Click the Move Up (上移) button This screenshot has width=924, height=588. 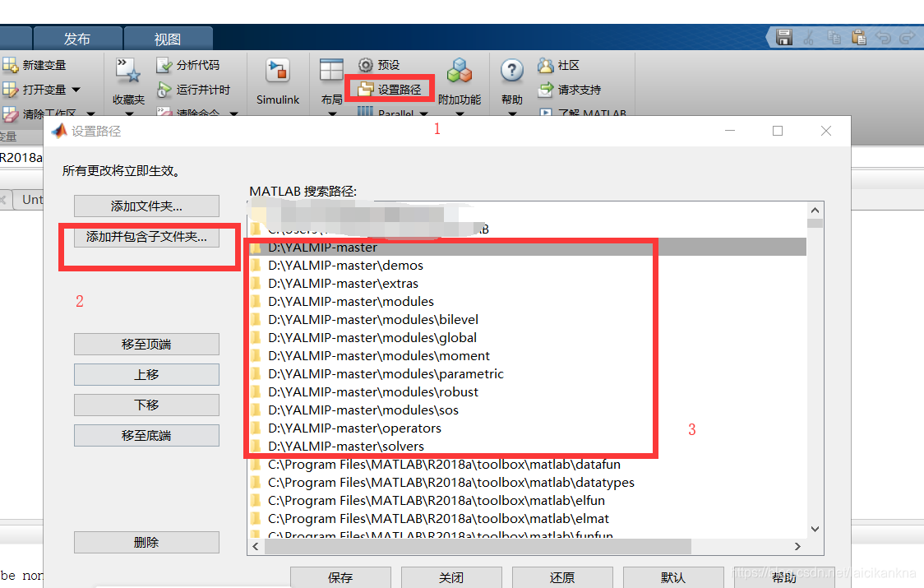click(x=146, y=374)
